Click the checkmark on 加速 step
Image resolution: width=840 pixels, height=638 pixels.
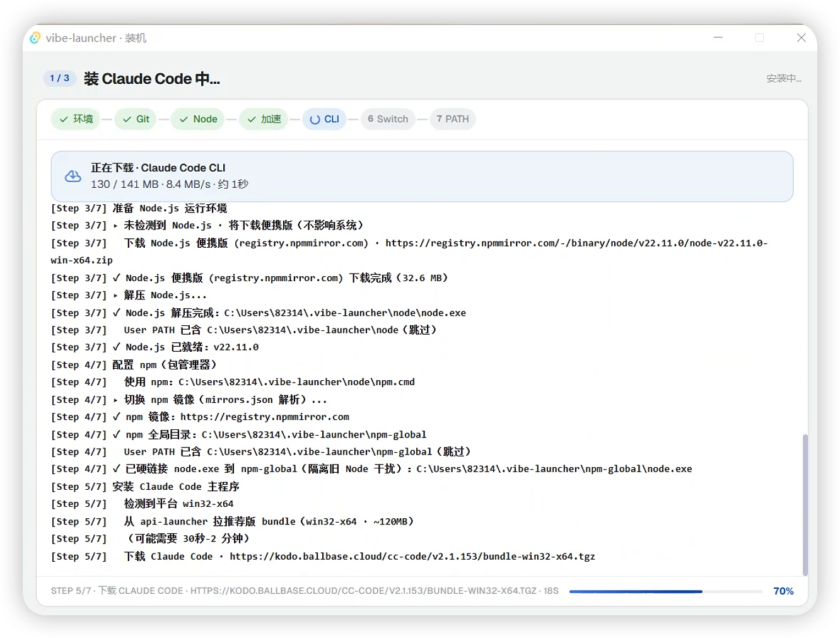[x=252, y=119]
